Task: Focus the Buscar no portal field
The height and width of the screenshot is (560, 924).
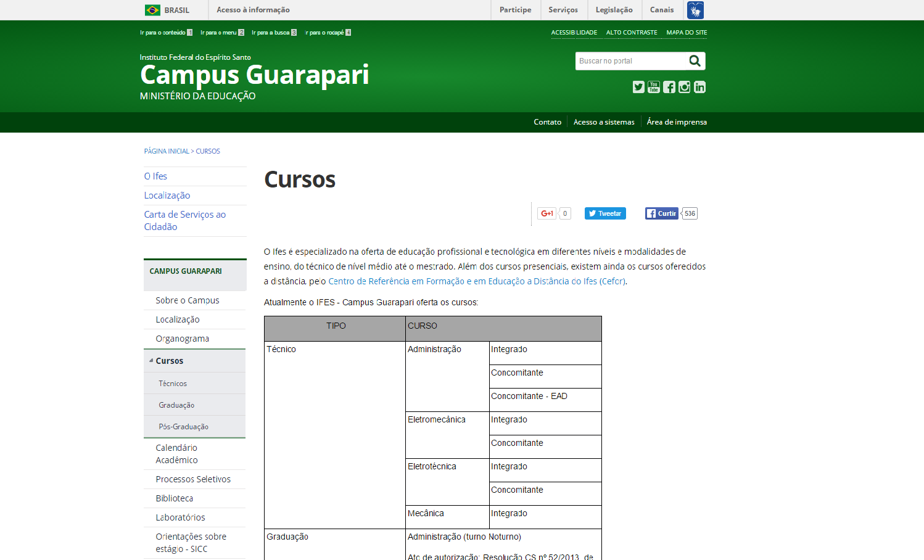Action: [632, 61]
